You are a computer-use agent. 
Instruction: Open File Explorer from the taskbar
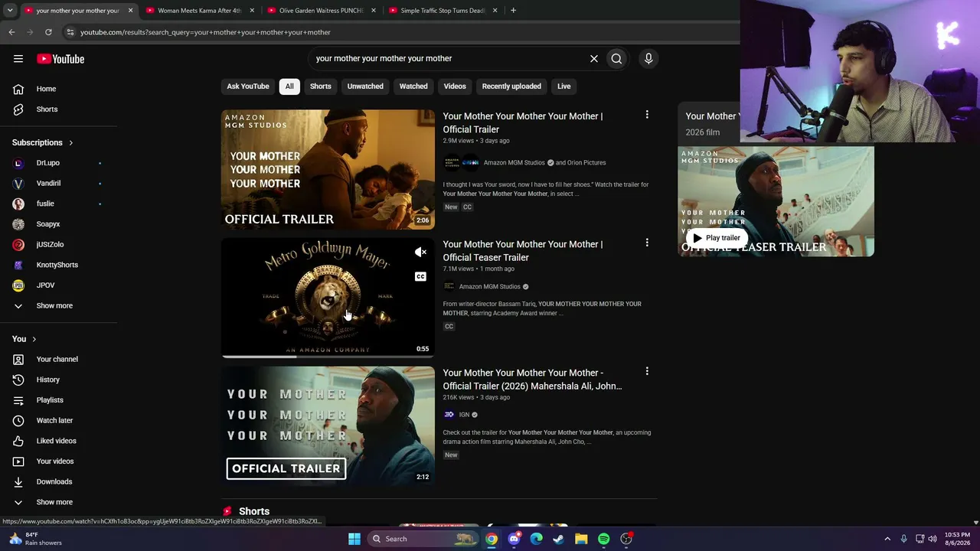point(581,539)
